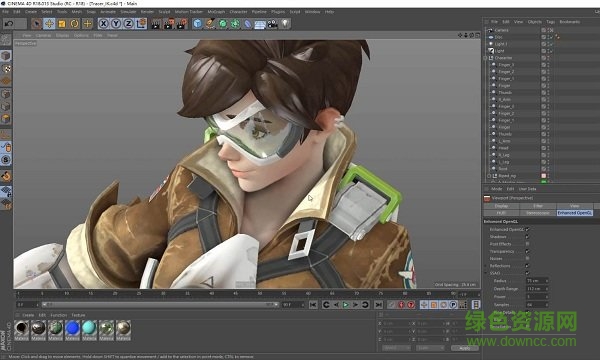Toggle Z axis lock
This screenshot has height=360, width=600.
pos(129,24)
